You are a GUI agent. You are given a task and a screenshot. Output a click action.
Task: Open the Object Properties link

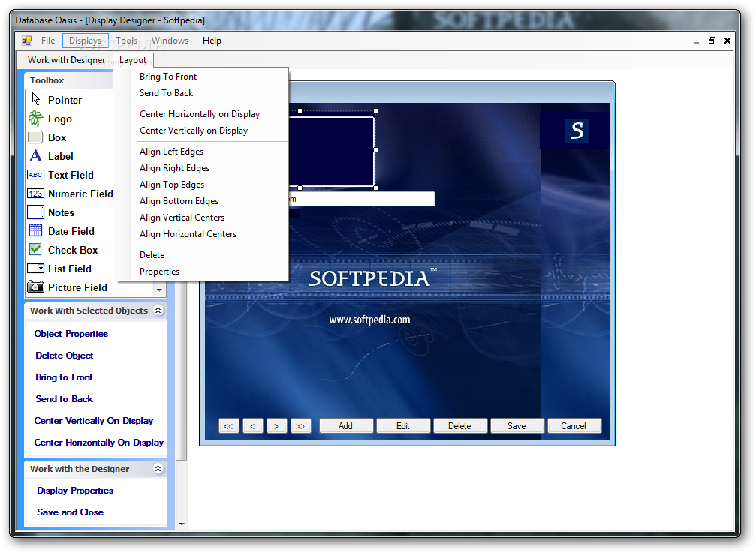[71, 333]
